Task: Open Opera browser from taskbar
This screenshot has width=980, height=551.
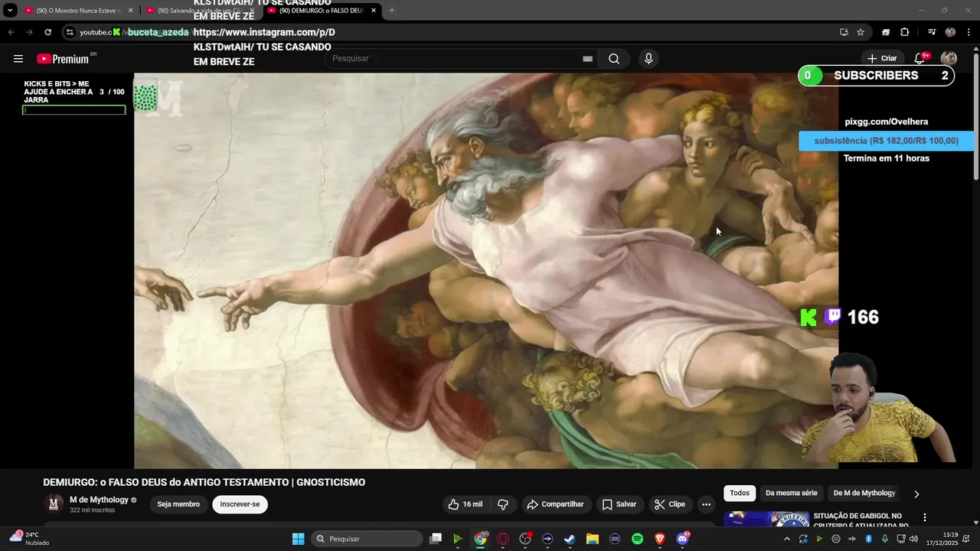Action: click(503, 539)
